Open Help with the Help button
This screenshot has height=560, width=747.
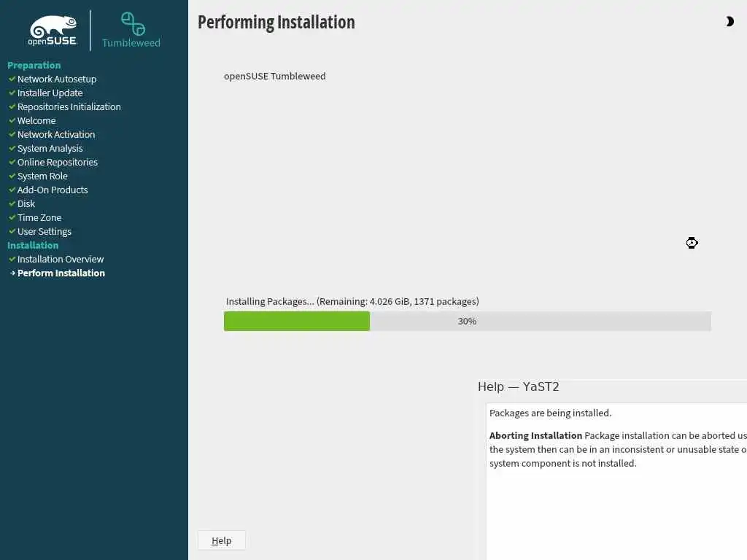(x=222, y=540)
